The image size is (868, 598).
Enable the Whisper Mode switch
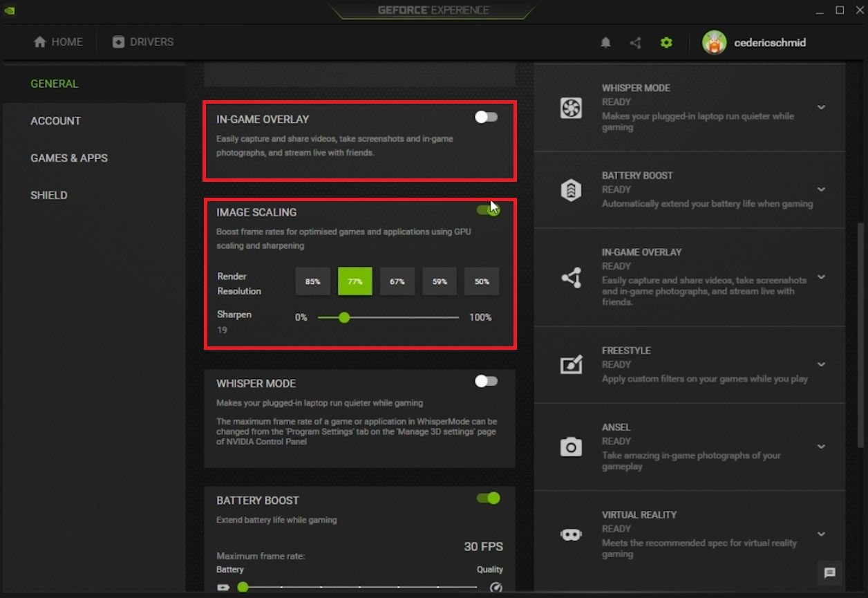[x=486, y=381]
